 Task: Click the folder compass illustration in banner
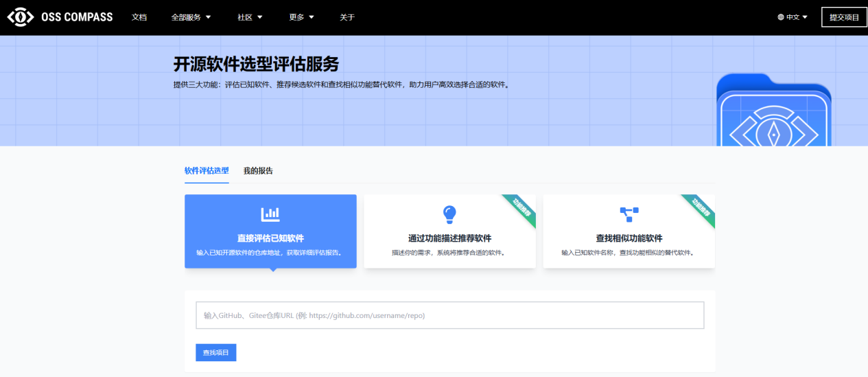tap(773, 113)
